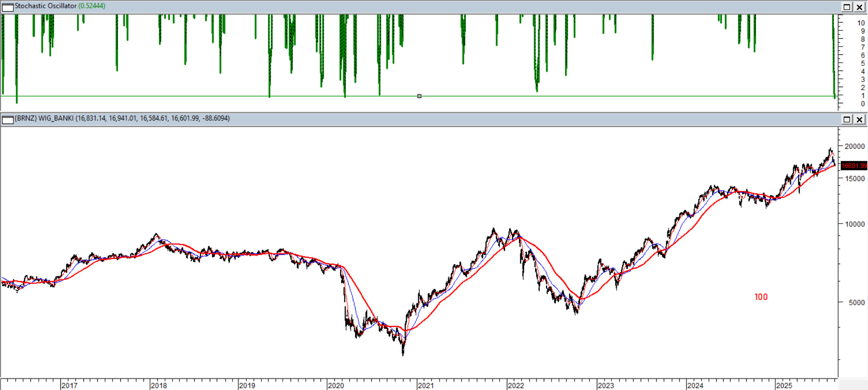
Task: Click the 2023 marker on the date axis
Action: 606,385
